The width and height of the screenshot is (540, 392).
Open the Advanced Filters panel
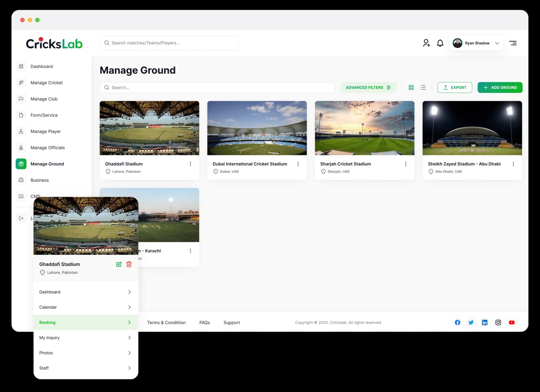(368, 87)
